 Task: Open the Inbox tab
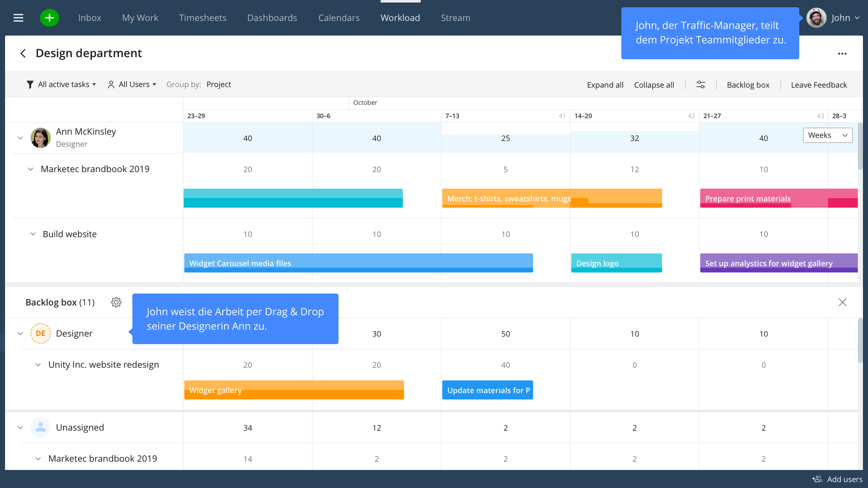[90, 18]
